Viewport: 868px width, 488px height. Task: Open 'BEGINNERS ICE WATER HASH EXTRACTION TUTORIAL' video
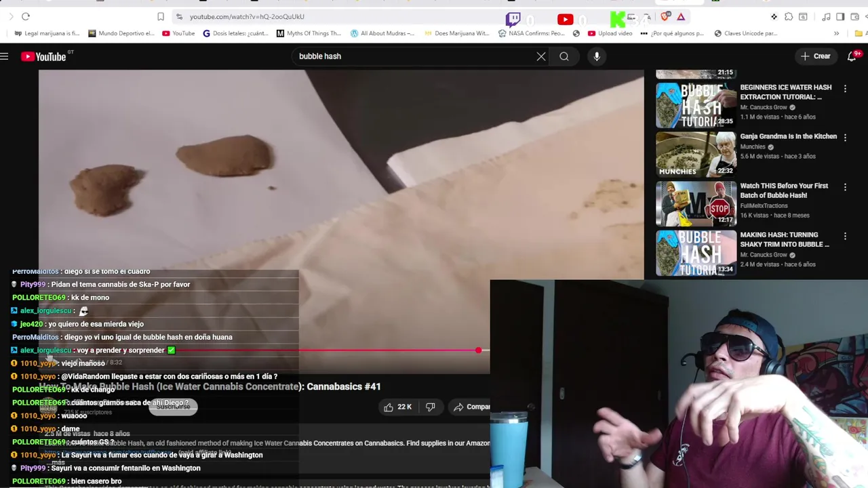(x=786, y=92)
